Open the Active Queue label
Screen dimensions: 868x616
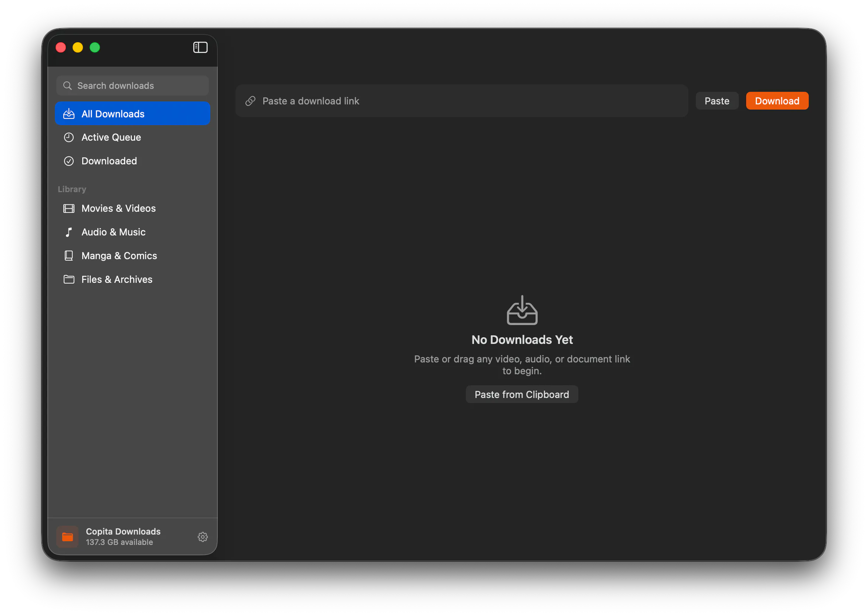click(111, 137)
